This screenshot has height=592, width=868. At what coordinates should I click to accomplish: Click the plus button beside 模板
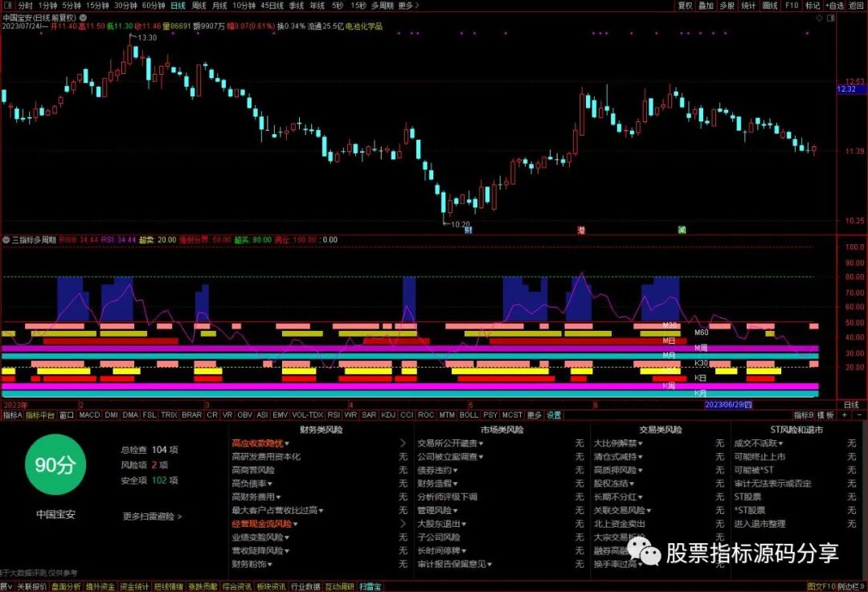coord(845,414)
